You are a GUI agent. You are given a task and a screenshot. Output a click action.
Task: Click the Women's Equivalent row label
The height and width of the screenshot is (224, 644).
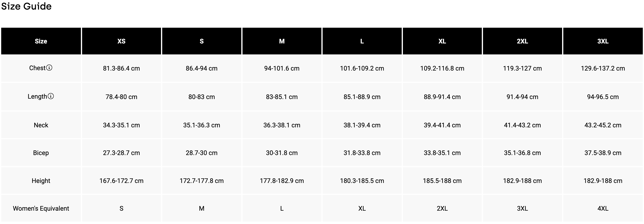[41, 208]
